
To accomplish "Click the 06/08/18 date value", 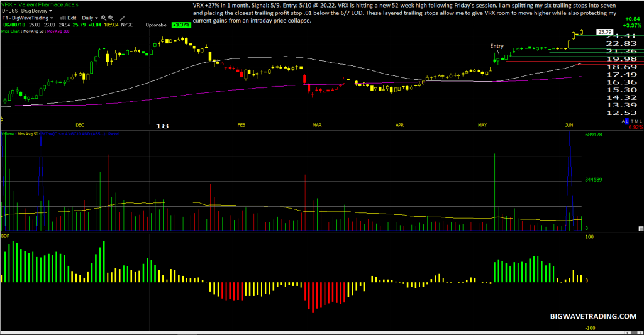I will (x=14, y=25).
